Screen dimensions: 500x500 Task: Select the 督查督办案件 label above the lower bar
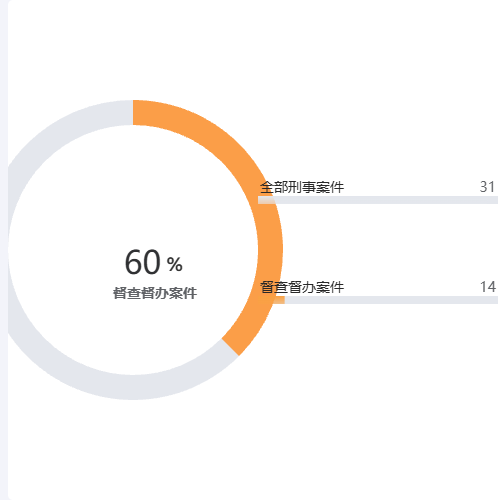click(302, 287)
